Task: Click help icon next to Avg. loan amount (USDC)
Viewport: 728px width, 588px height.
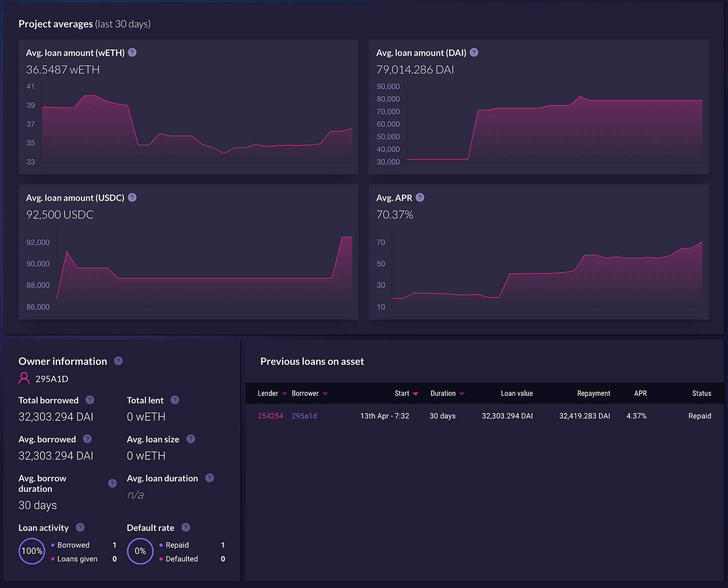Action: point(132,198)
